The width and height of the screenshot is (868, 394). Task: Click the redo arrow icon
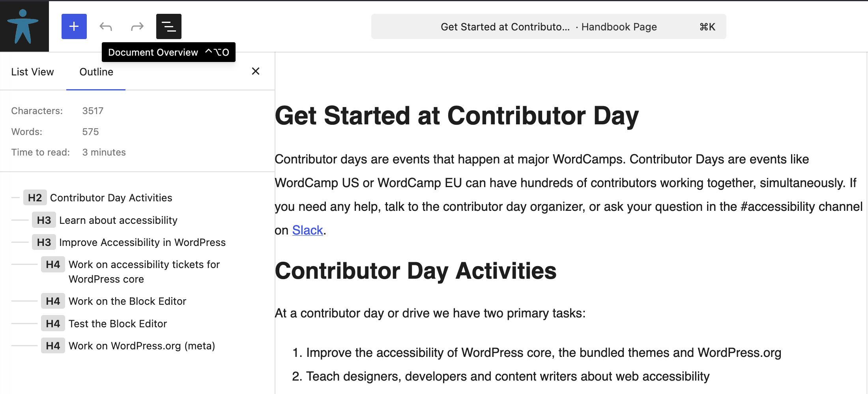tap(137, 26)
